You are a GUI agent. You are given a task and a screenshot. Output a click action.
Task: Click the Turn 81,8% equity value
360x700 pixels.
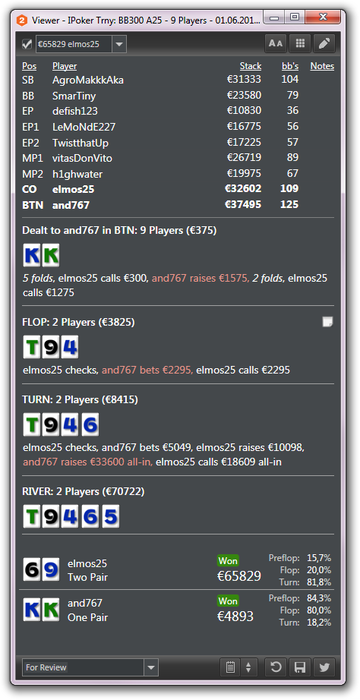point(319,582)
